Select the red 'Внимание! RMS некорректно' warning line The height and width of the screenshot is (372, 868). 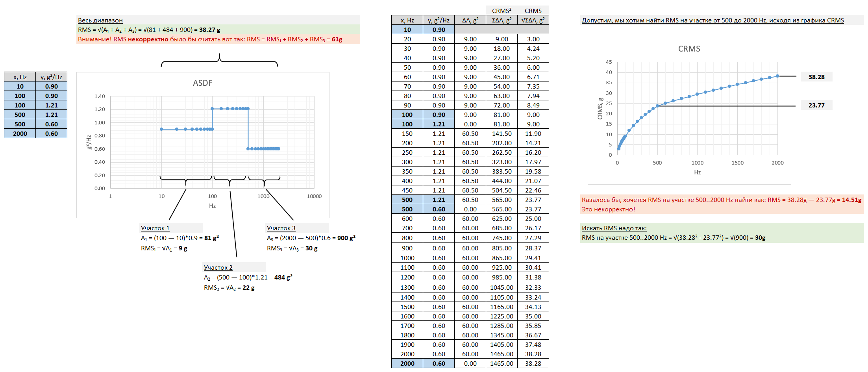(218, 39)
